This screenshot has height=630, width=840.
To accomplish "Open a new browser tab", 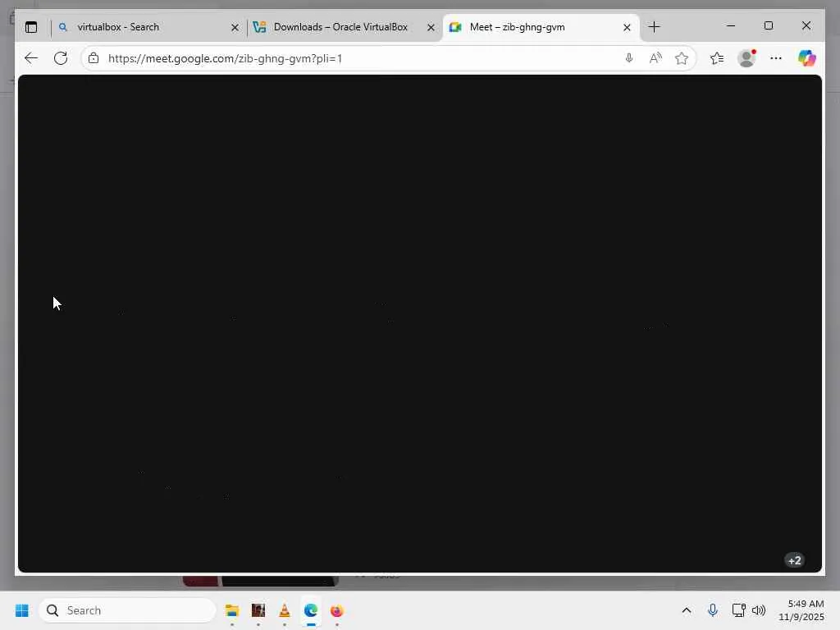I will point(654,27).
